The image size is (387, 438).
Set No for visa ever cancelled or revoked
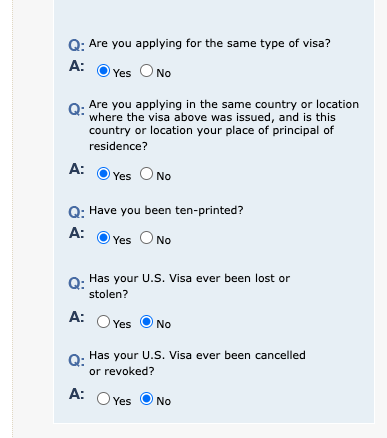(146, 399)
